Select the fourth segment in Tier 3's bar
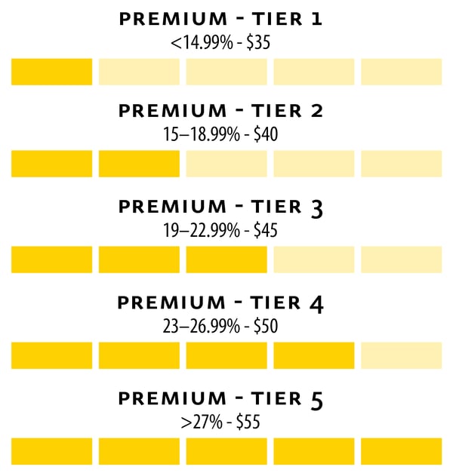 pyautogui.click(x=313, y=259)
